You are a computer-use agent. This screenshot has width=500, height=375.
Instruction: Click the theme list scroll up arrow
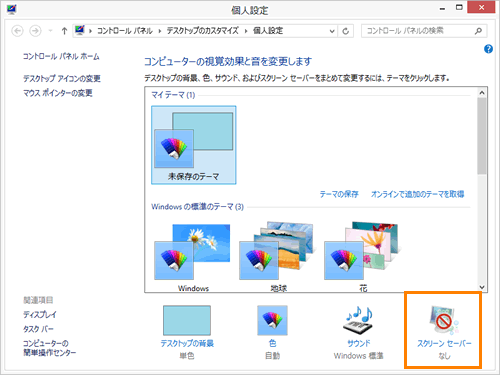[482, 92]
